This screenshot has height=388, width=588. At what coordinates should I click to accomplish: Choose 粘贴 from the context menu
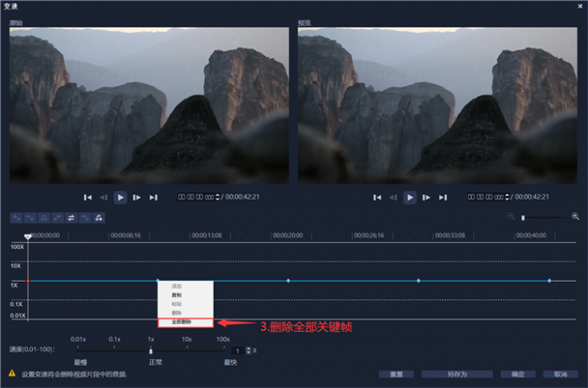176,304
